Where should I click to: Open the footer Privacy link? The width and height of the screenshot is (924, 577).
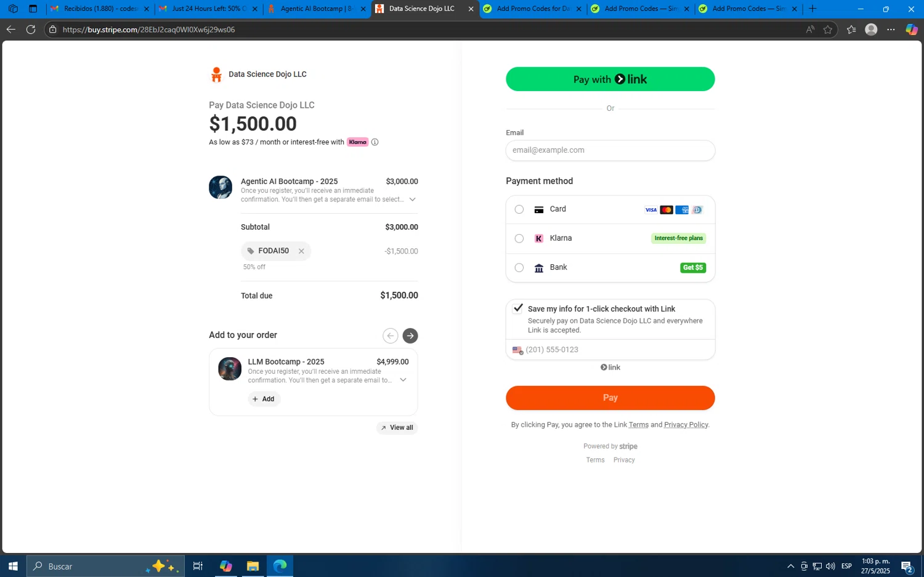(x=624, y=460)
